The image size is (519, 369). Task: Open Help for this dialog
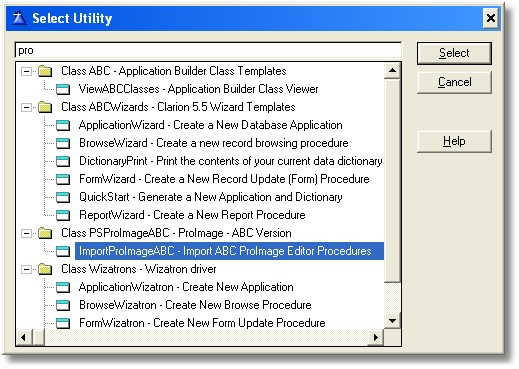click(454, 141)
